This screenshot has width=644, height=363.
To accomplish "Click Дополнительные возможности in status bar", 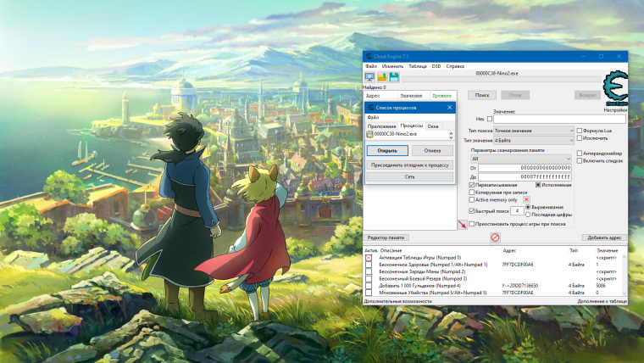I will click(397, 301).
